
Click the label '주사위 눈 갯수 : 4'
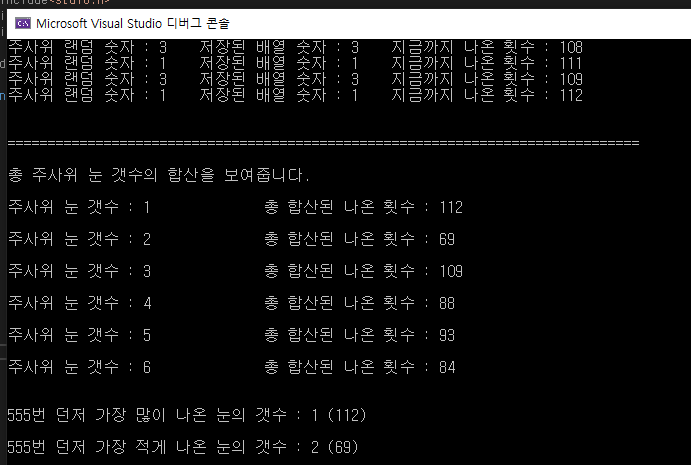pos(79,303)
